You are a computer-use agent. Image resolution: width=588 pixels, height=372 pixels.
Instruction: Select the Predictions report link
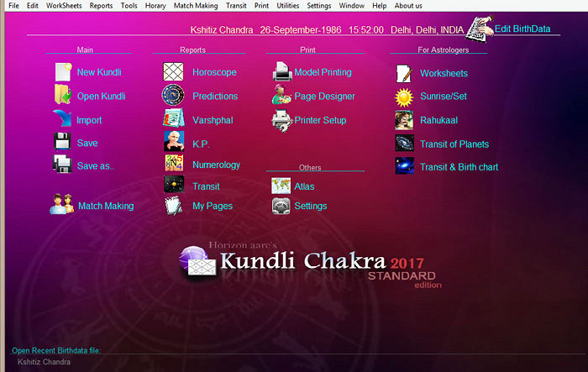(x=215, y=96)
